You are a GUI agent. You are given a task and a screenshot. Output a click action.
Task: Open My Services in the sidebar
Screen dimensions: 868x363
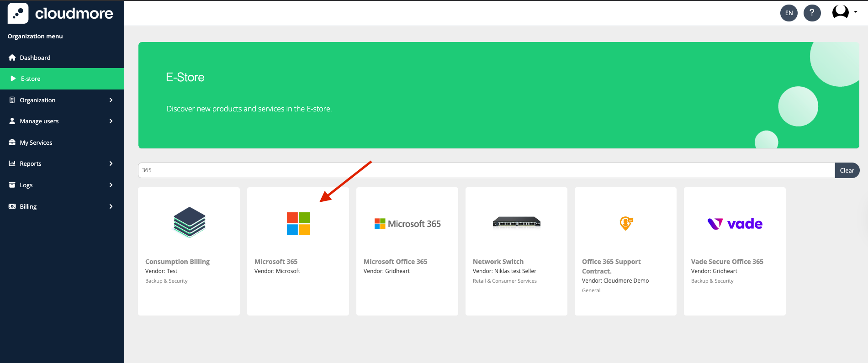(x=36, y=142)
